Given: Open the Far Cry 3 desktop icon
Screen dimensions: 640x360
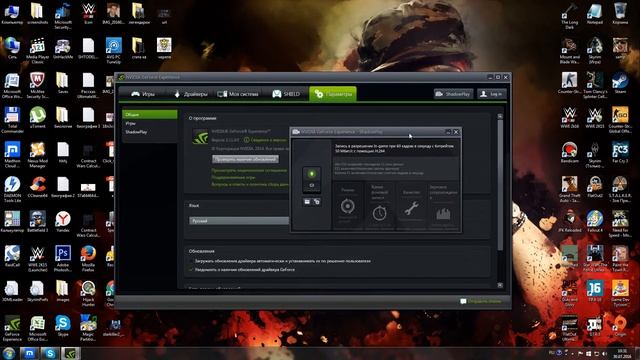Looking at the screenshot, I should coord(620,152).
